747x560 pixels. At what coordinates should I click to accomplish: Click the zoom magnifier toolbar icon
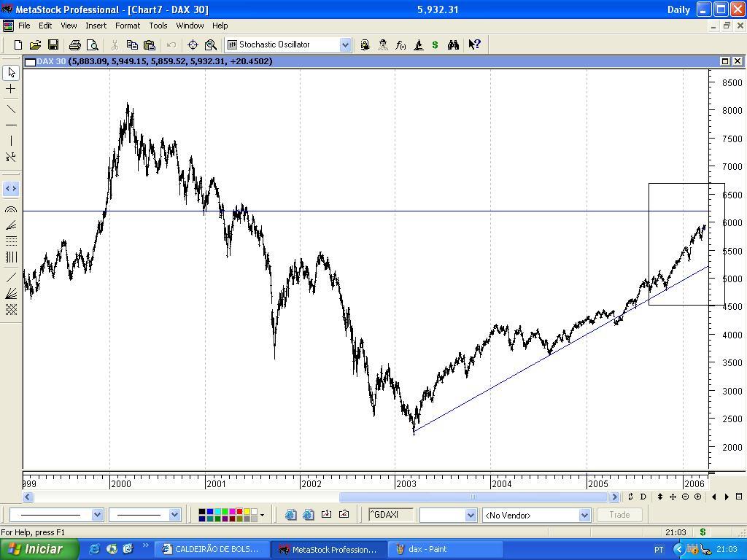click(x=210, y=44)
